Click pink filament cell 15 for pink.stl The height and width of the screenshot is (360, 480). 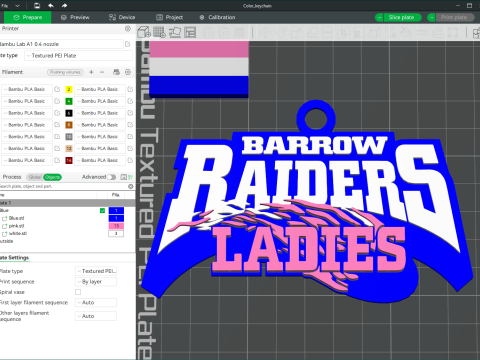click(116, 226)
